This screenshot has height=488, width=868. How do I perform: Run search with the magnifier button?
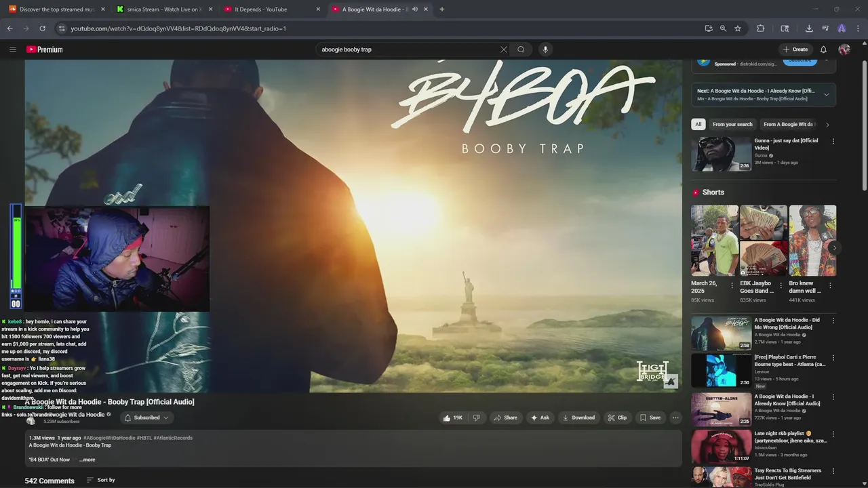[521, 49]
